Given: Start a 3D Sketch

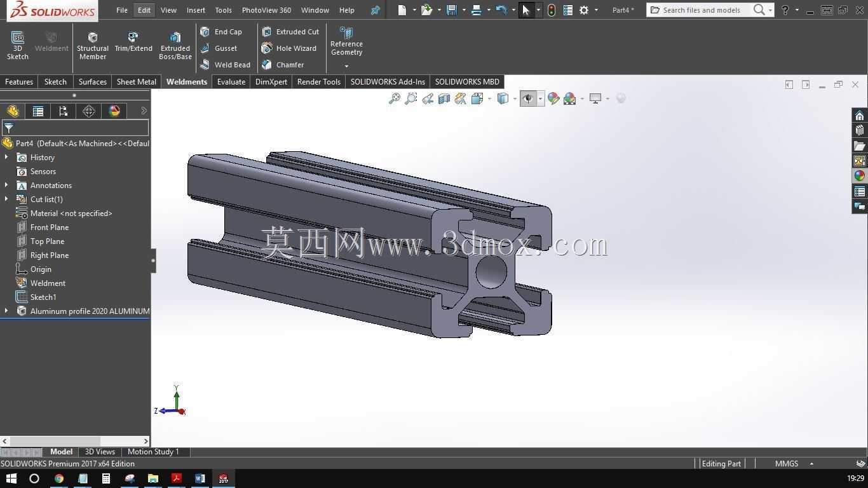Looking at the screenshot, I should pos(18,45).
